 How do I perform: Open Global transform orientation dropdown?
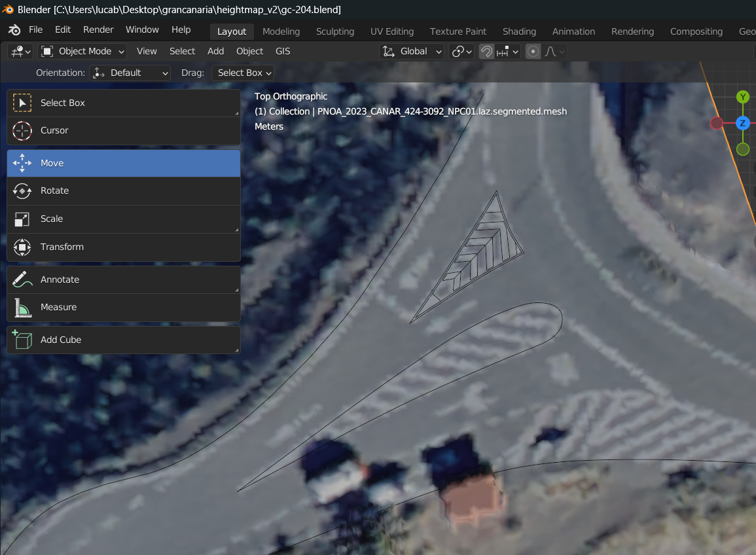tap(412, 51)
